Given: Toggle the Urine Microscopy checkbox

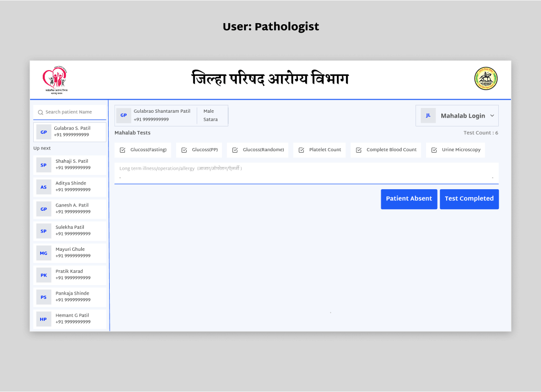Looking at the screenshot, I should pos(434,150).
